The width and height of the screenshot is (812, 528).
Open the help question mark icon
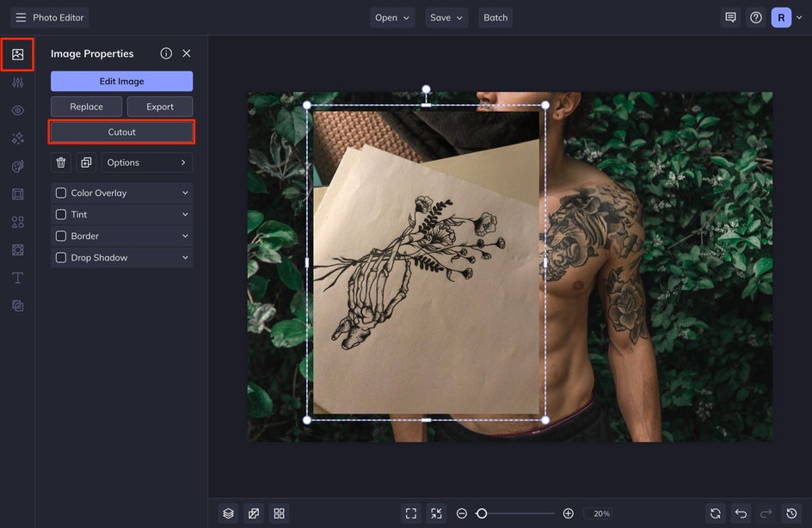(756, 17)
